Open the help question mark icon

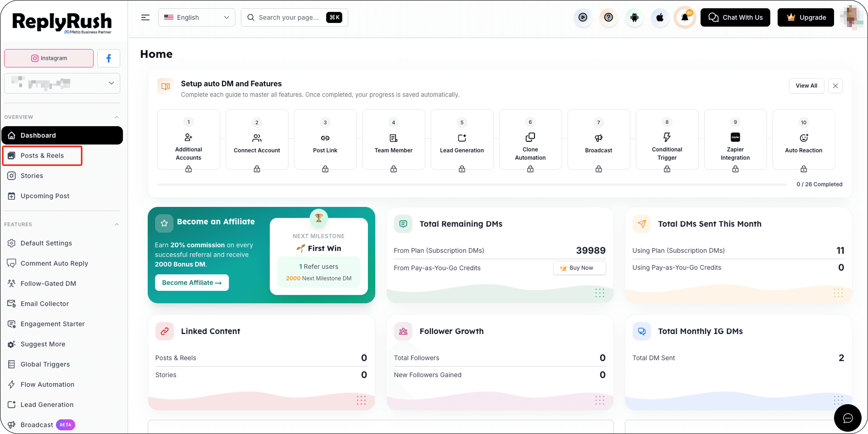click(x=609, y=17)
